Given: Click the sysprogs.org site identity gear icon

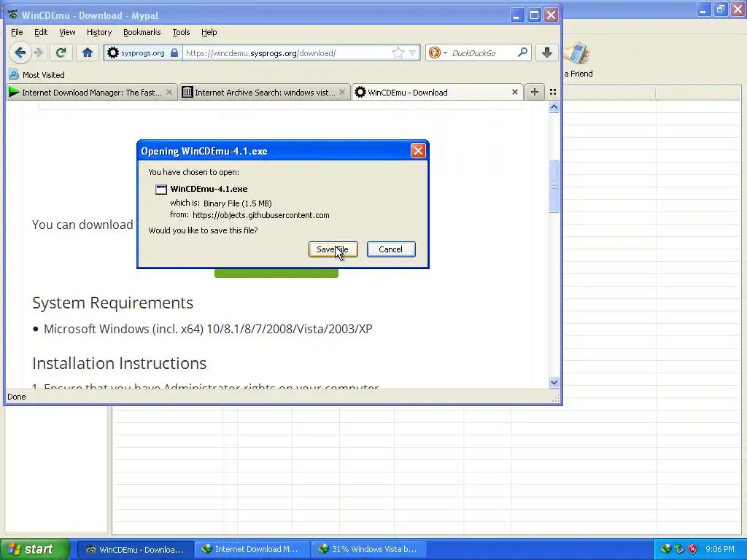Looking at the screenshot, I should coord(113,52).
